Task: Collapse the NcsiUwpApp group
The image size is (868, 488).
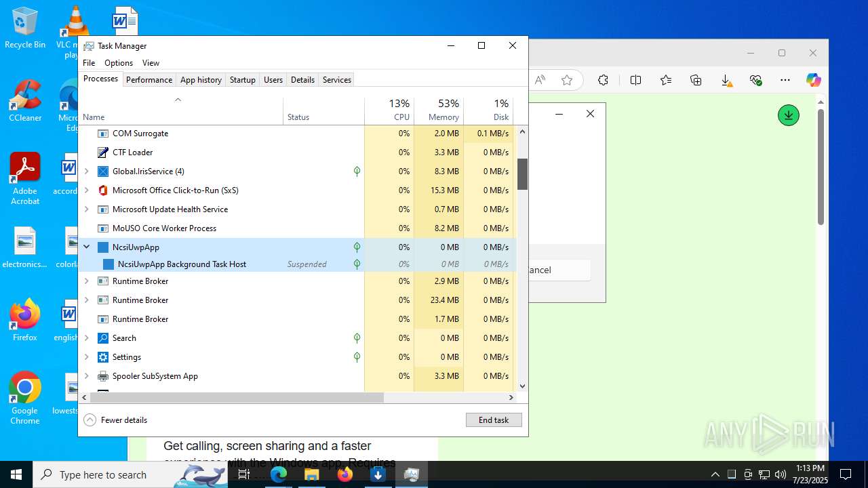Action: point(86,247)
